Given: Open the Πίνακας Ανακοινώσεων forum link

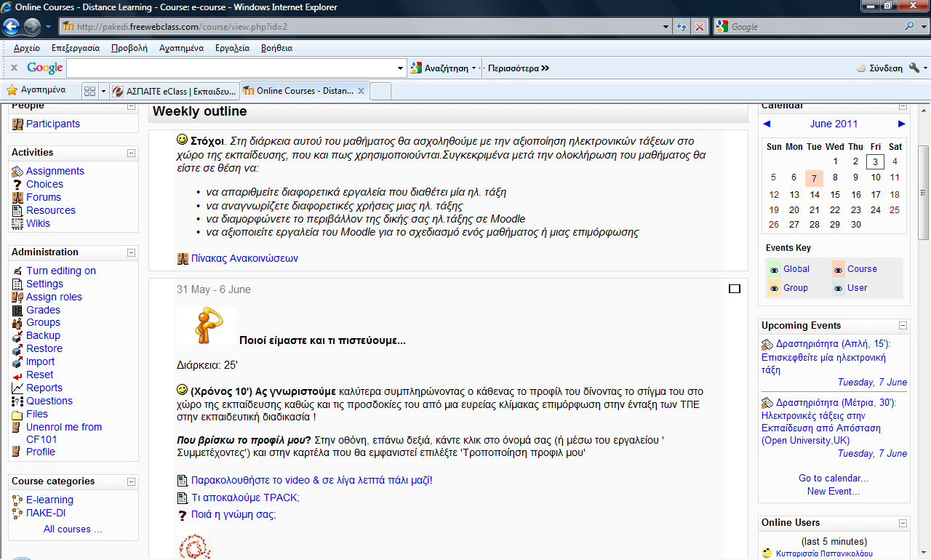Looking at the screenshot, I should tap(244, 258).
